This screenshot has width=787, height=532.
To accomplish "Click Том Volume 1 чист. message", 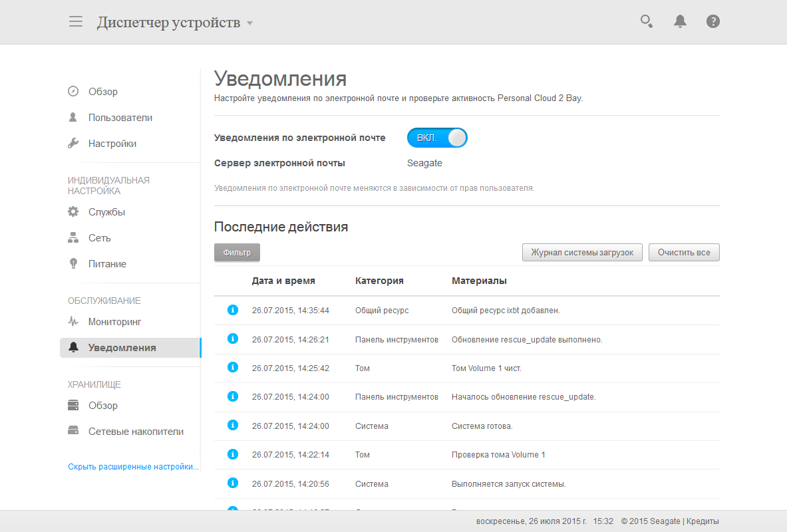I will coord(486,368).
